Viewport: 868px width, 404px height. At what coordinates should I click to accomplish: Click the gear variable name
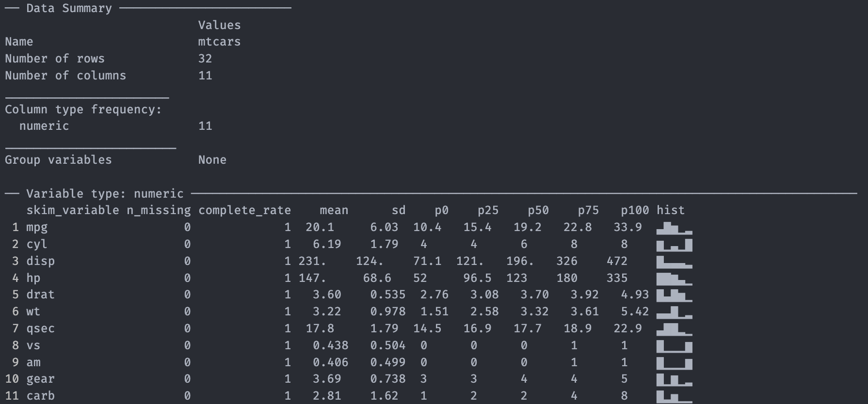point(40,379)
